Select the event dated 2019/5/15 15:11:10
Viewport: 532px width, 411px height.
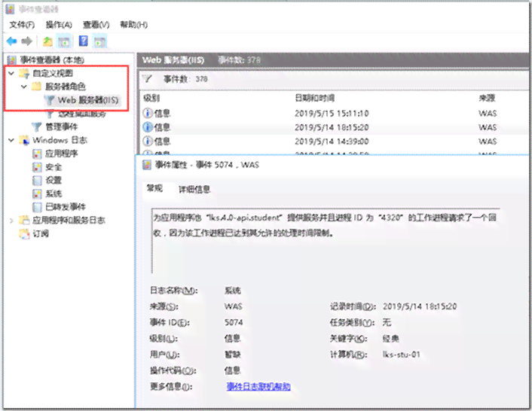tap(335, 113)
